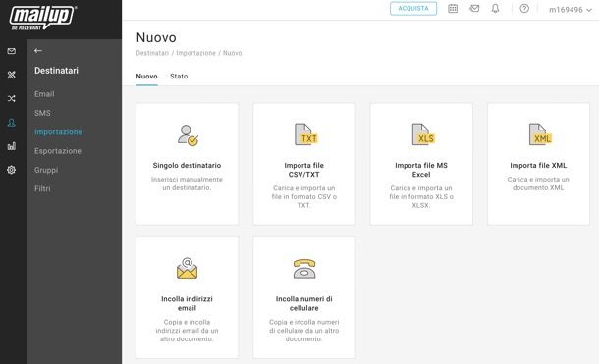
Task: Open the Importa file CSV/TXT title
Action: point(304,170)
